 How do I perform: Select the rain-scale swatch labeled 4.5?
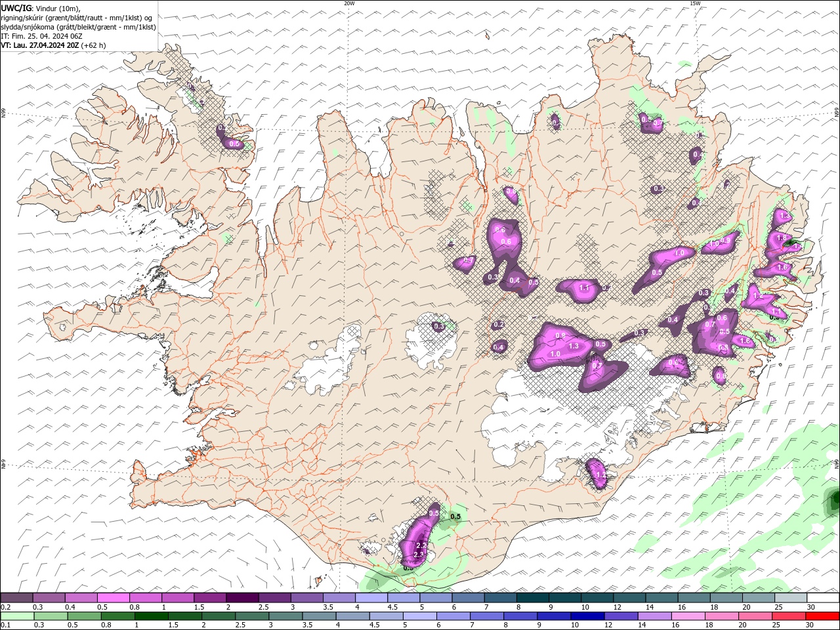[x=385, y=616]
